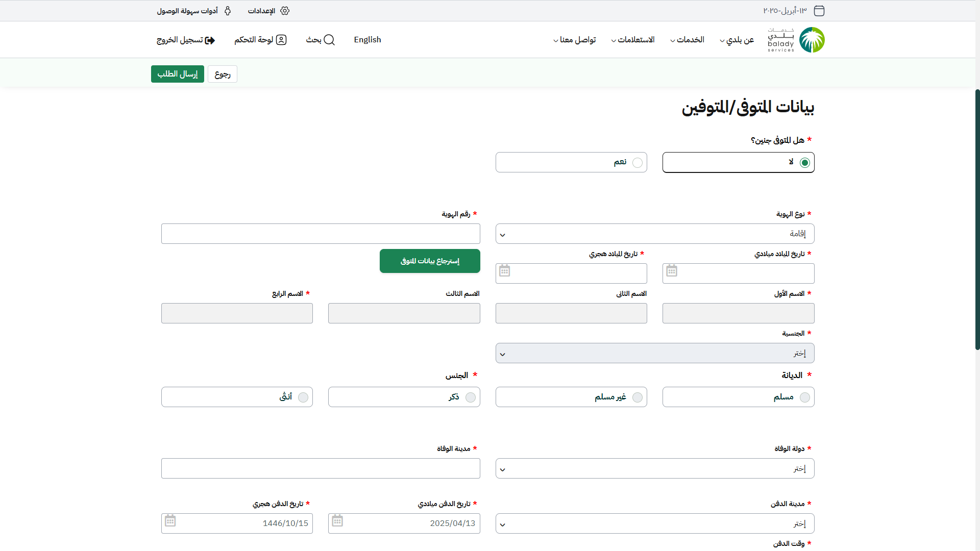980x551 pixels.
Task: Open the 'دولة الوفاة' dropdown
Action: (655, 469)
